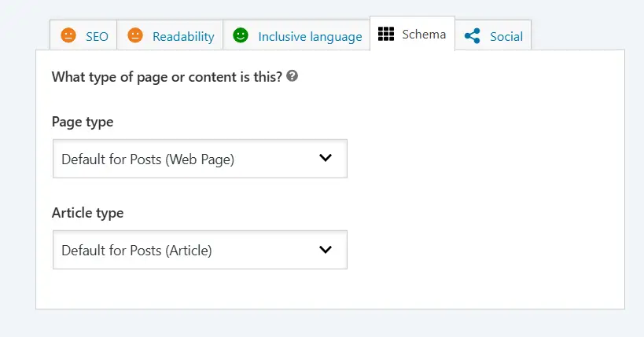Select the Schema tab
Viewport: 644px width, 337px height.
(412, 34)
